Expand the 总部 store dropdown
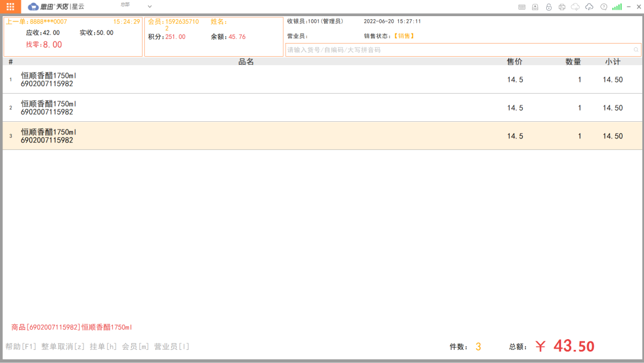Screen dimensions: 644x363 150,7
